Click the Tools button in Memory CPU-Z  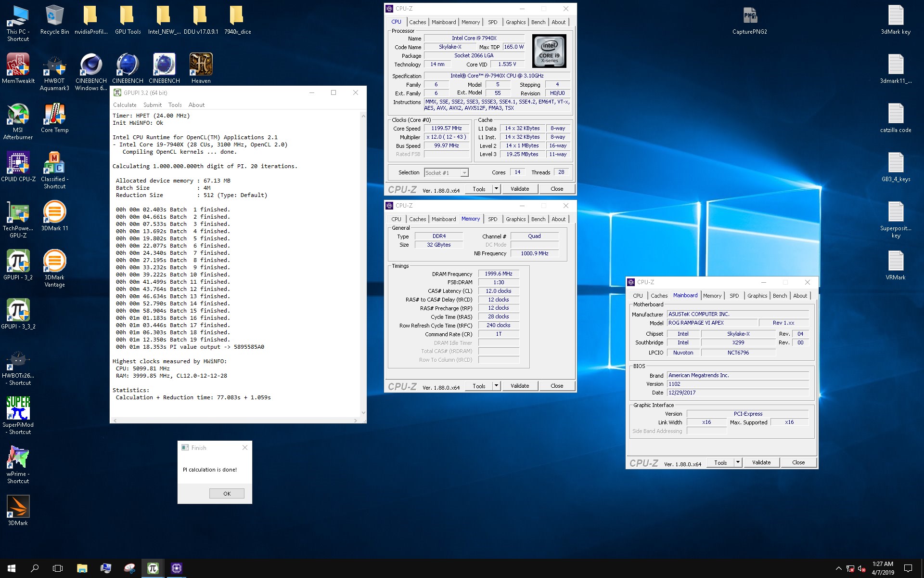pyautogui.click(x=479, y=386)
